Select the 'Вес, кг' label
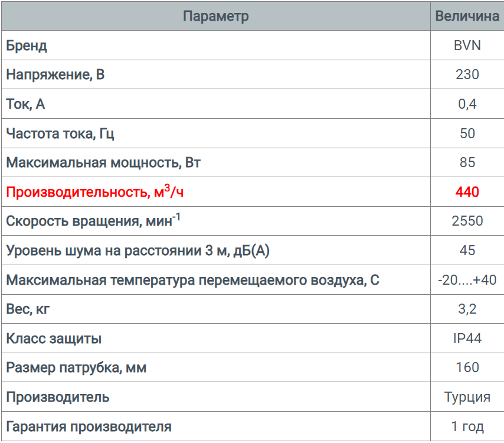 (x=28, y=309)
